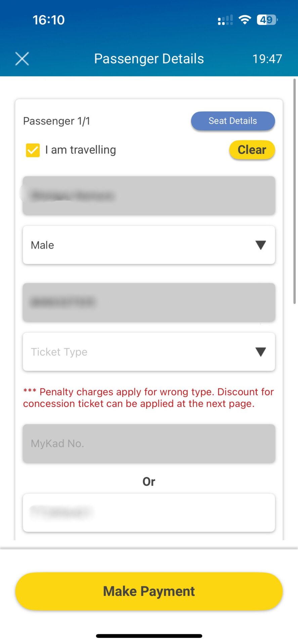Viewport: 298px width, 644px height.
Task: Open the Male gender dropdown arrow
Action: (x=261, y=245)
